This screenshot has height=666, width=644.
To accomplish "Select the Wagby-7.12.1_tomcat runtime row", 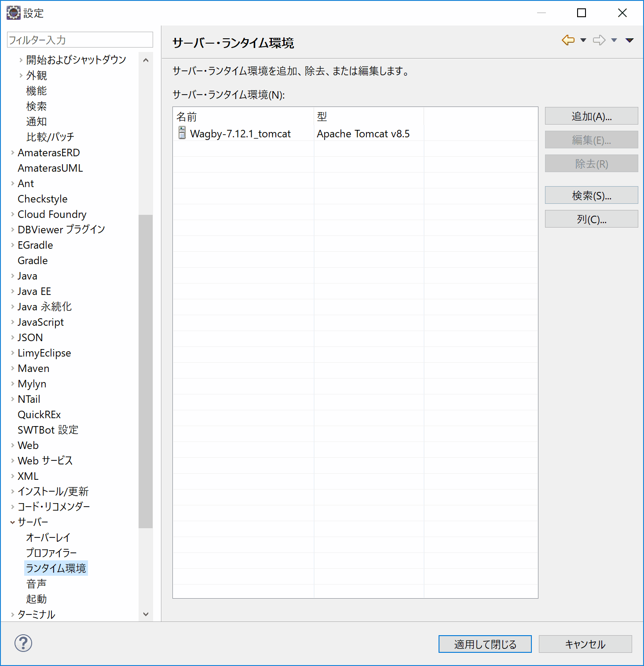I will click(355, 133).
